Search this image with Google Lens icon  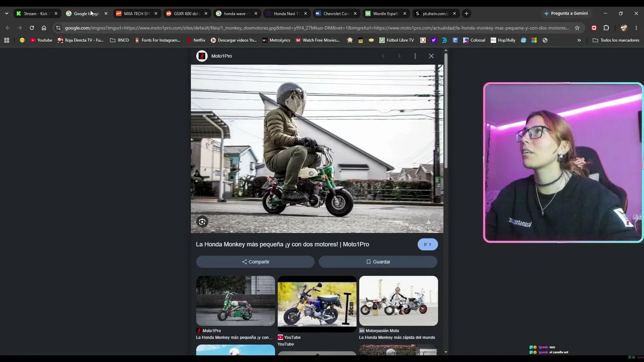coord(202,222)
